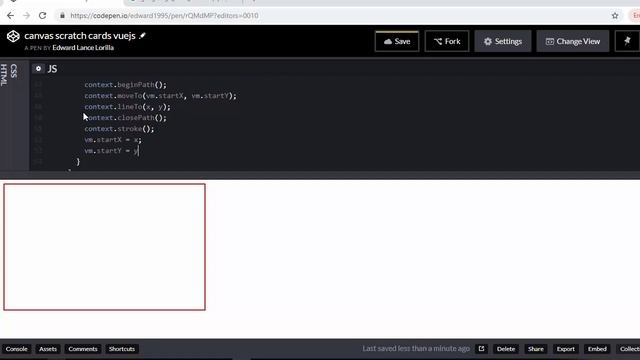Click the context.moveTo code line
640x360 pixels.
tap(160, 96)
